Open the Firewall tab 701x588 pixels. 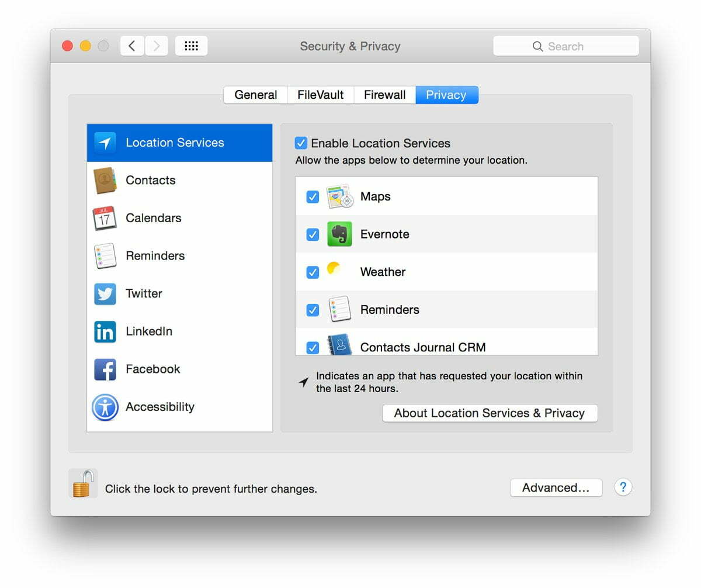click(x=384, y=95)
